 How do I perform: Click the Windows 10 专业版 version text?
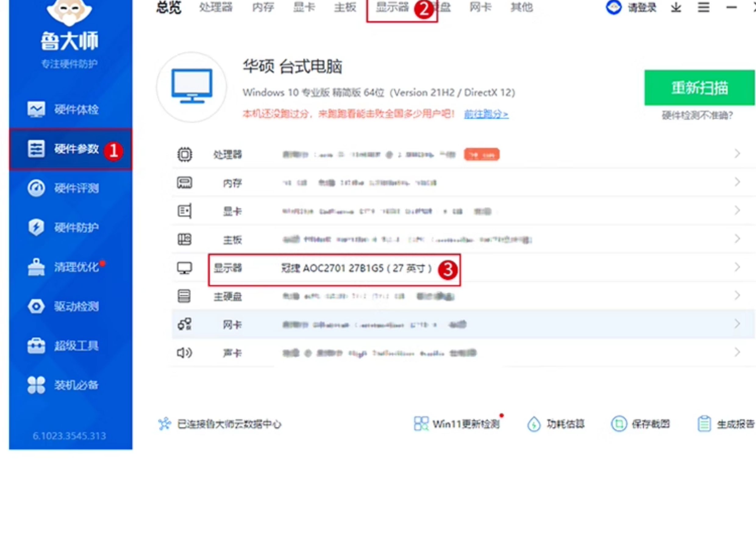tap(379, 93)
